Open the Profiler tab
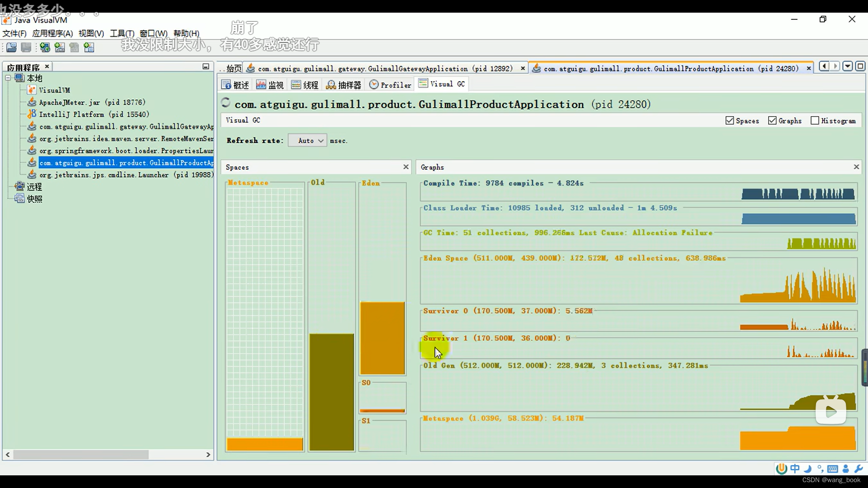868x488 pixels. (390, 85)
